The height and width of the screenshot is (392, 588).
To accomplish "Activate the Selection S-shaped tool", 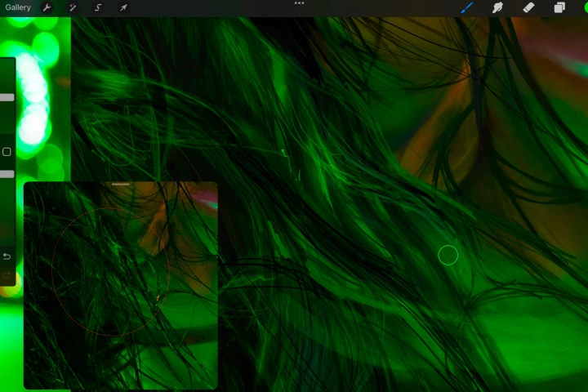I will pyautogui.click(x=98, y=7).
